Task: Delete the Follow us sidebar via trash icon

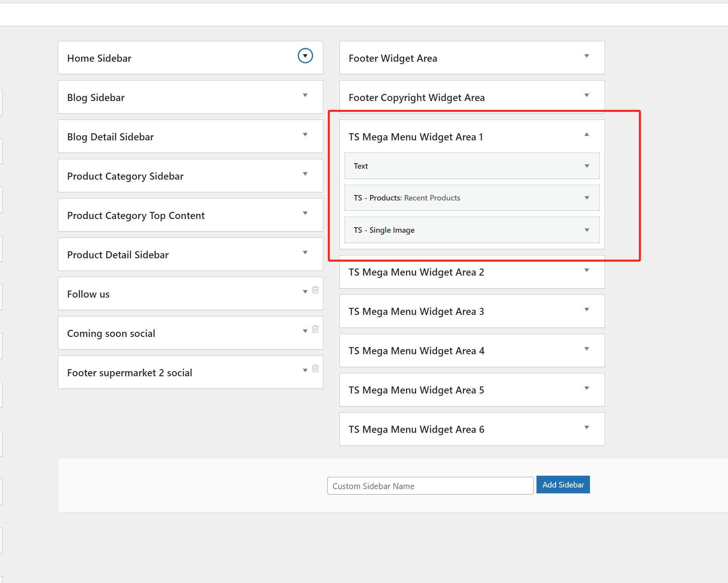Action: pyautogui.click(x=315, y=290)
